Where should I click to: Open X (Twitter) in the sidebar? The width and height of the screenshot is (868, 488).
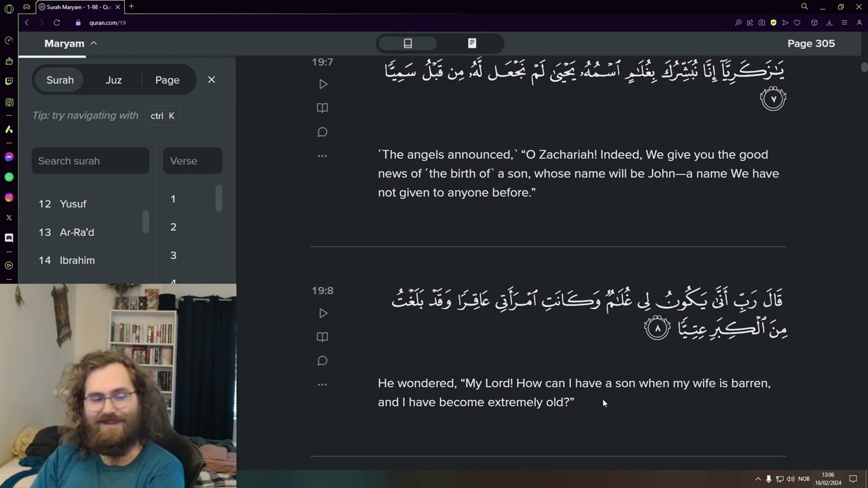pos(9,218)
